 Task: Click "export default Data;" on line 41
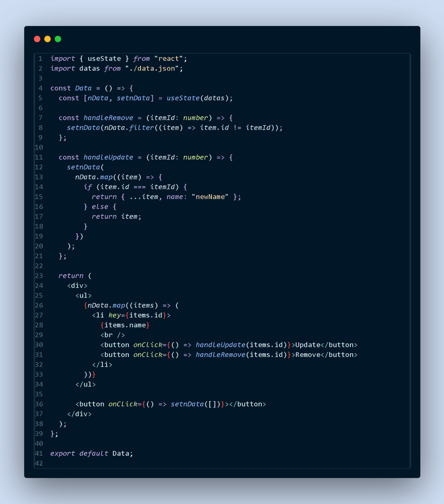point(92,454)
